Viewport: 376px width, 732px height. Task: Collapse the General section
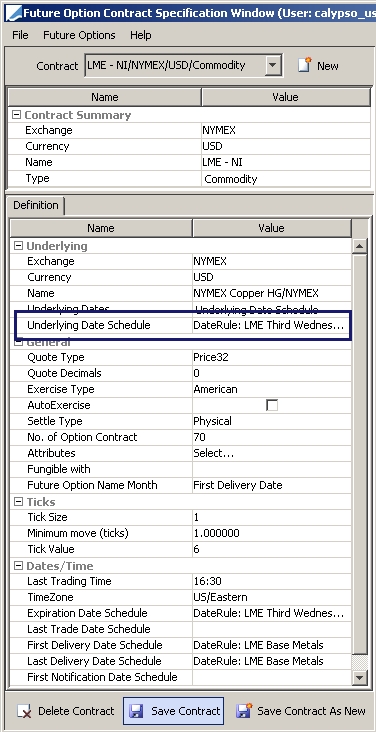[x=18, y=342]
